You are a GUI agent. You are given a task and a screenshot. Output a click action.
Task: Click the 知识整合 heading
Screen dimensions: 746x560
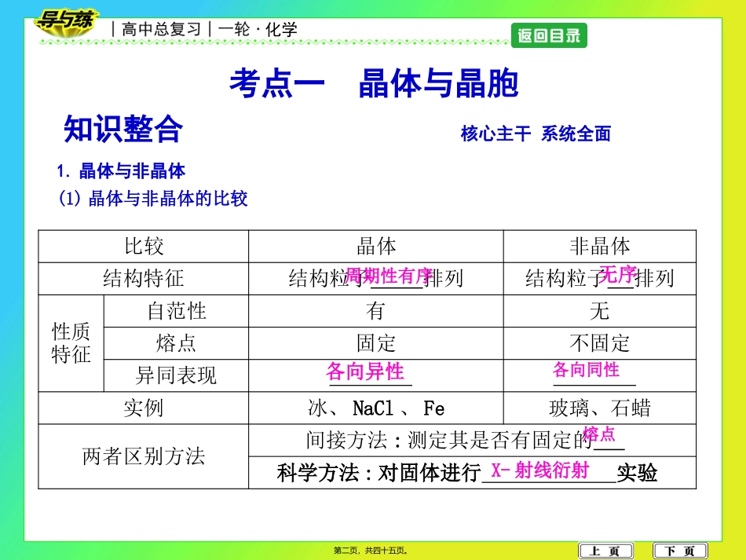pyautogui.click(x=123, y=129)
